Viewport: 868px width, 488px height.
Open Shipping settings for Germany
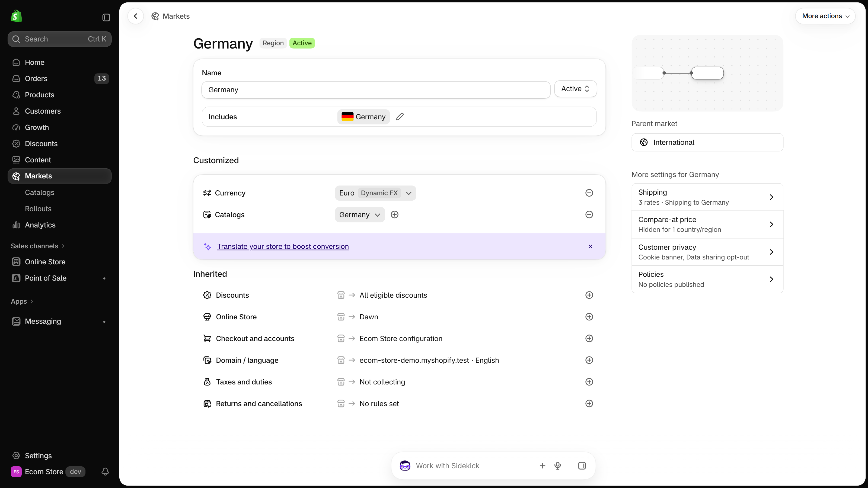coord(707,197)
